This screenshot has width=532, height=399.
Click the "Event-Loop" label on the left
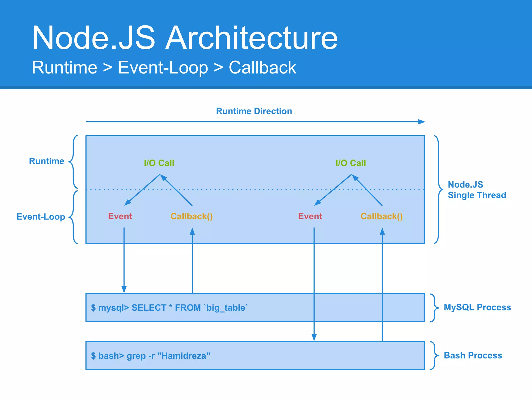[41, 217]
